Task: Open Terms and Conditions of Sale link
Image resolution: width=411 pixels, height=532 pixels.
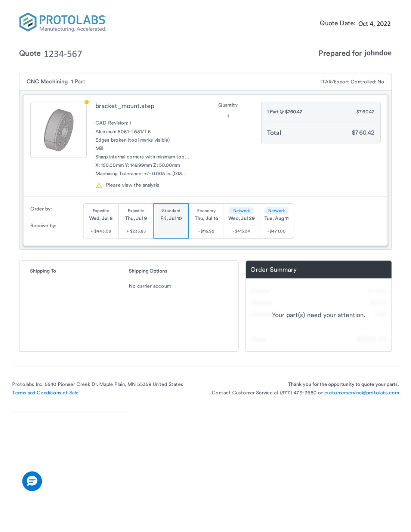Action: (x=45, y=393)
